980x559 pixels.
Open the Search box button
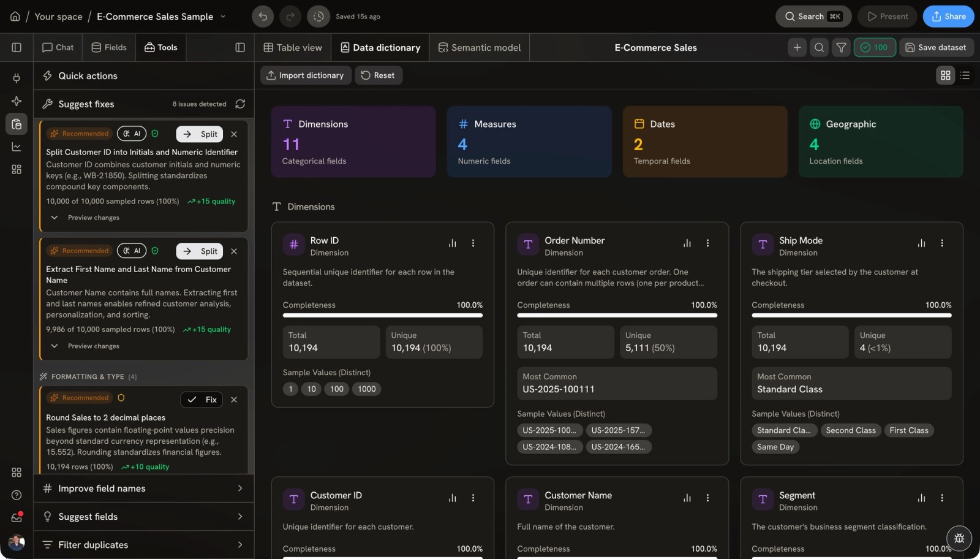point(813,17)
